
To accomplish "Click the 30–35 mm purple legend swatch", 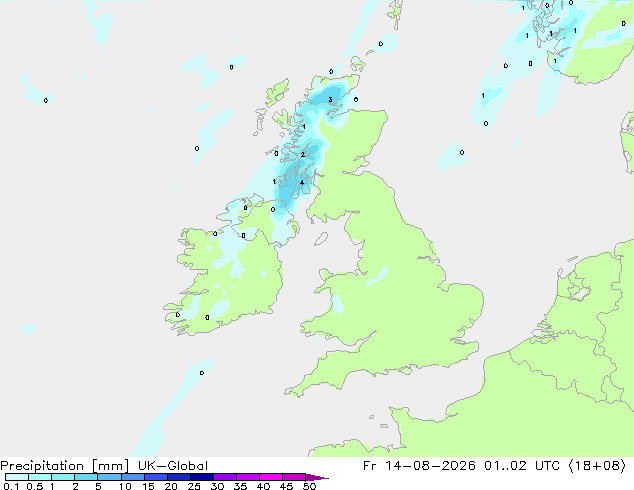I will [x=225, y=477].
